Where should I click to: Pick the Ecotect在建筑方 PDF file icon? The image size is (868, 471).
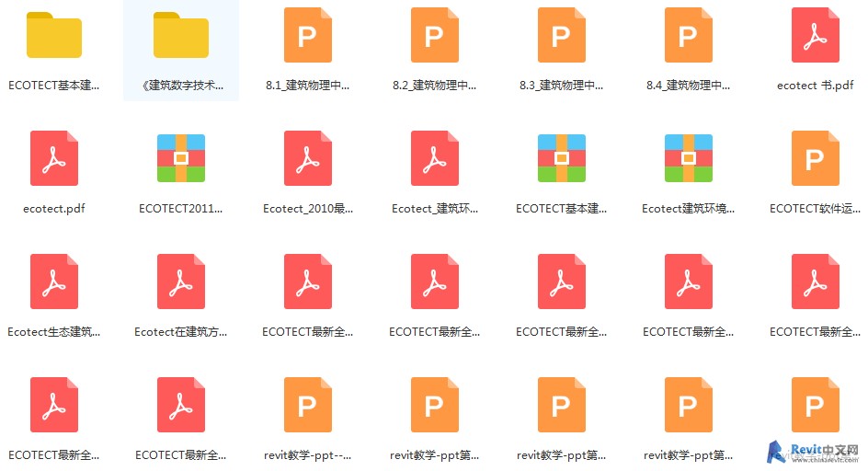(x=181, y=281)
